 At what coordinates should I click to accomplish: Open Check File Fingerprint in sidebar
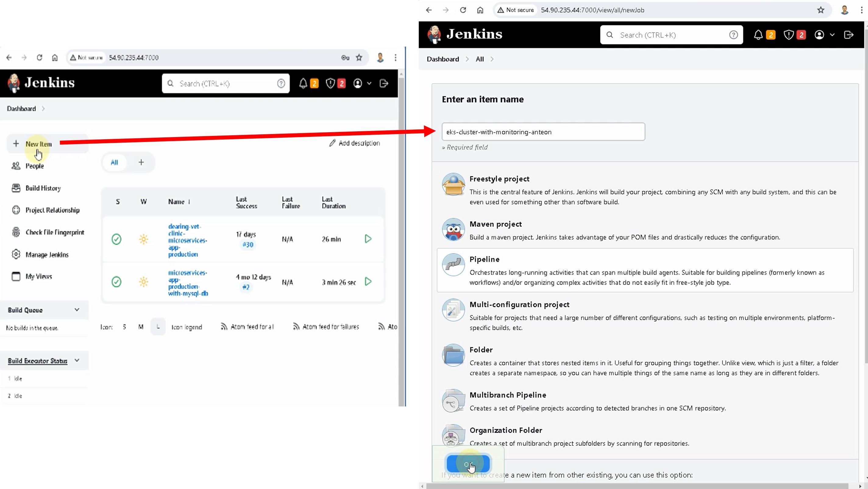(55, 232)
